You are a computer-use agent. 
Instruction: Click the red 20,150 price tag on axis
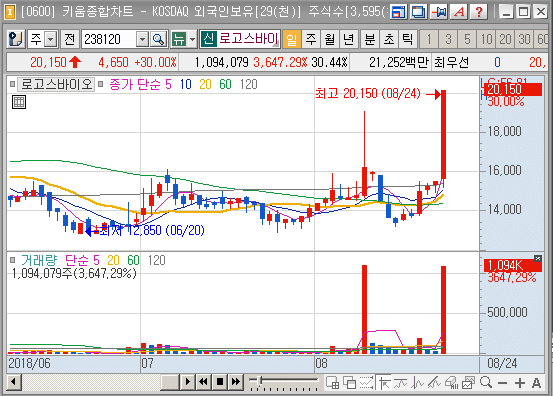(x=512, y=89)
